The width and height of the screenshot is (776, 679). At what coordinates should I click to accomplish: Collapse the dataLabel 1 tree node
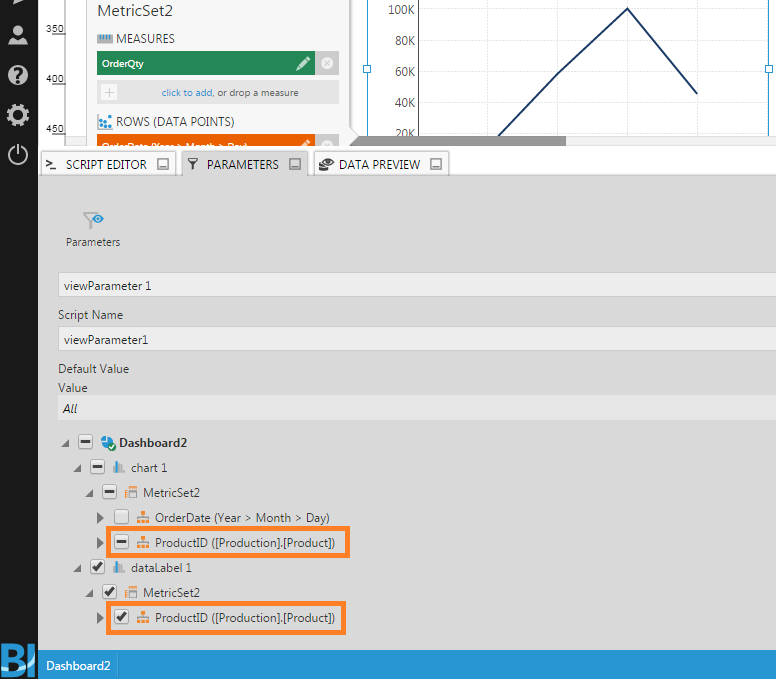(78, 567)
